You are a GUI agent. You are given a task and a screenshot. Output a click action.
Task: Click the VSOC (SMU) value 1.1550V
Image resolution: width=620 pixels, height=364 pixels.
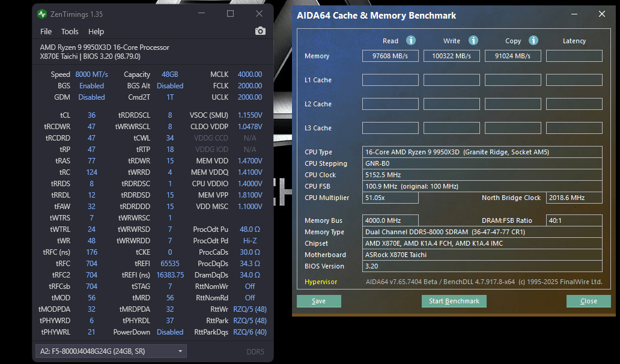click(x=250, y=115)
